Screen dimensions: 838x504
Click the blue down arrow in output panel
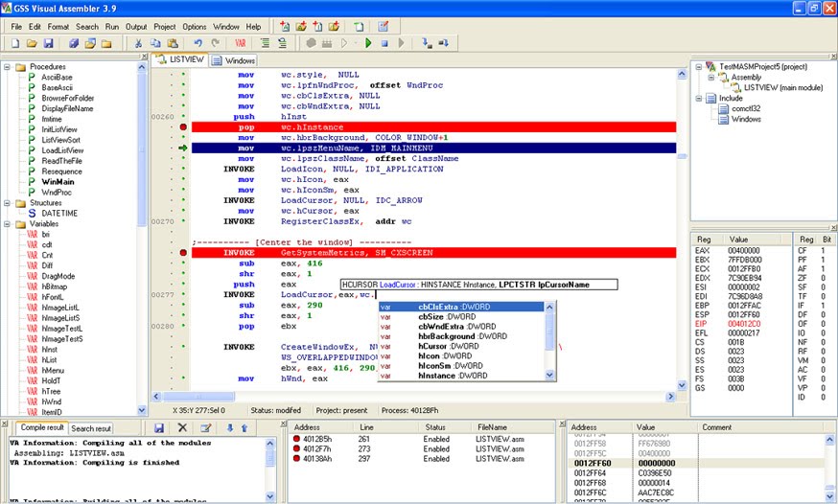[x=230, y=427]
